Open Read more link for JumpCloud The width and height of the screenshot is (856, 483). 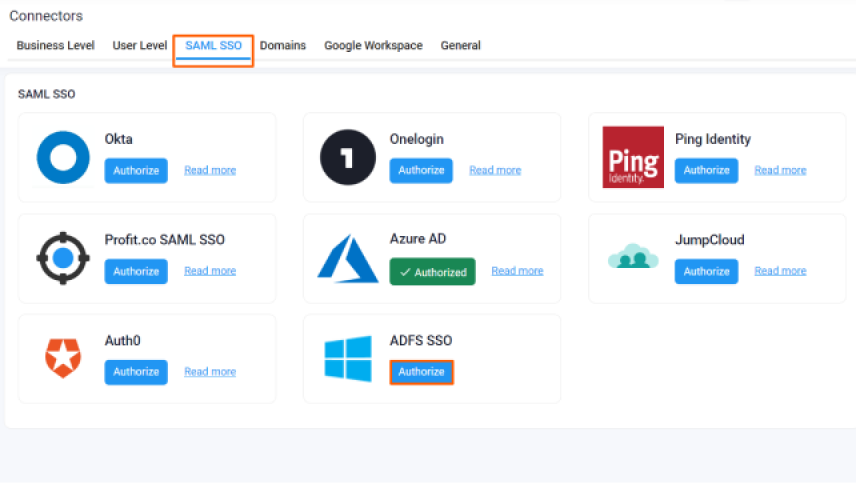pos(780,271)
